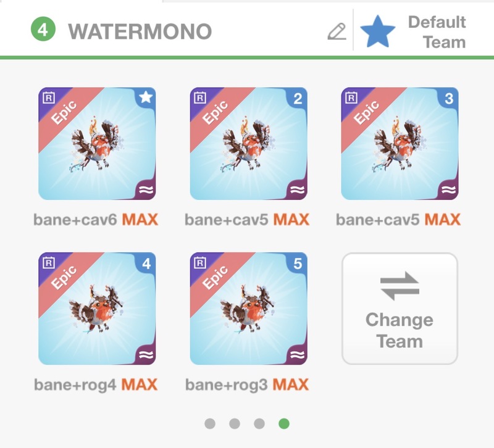
Task: Tap the active green page dot
Action: [x=284, y=423]
